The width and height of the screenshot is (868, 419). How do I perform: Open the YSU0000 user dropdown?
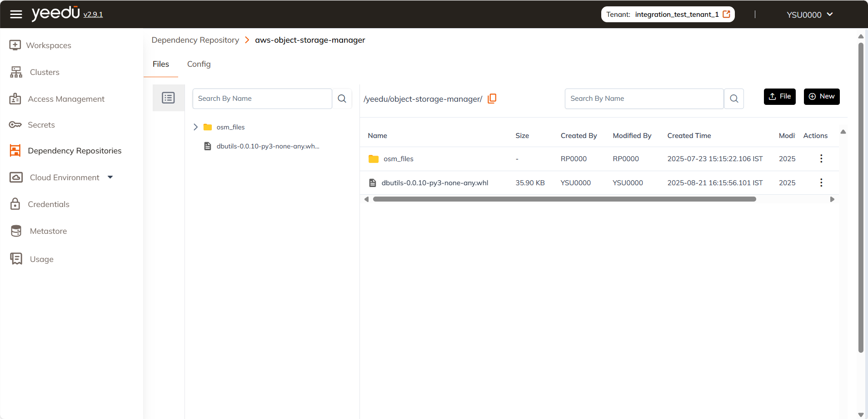(x=809, y=15)
